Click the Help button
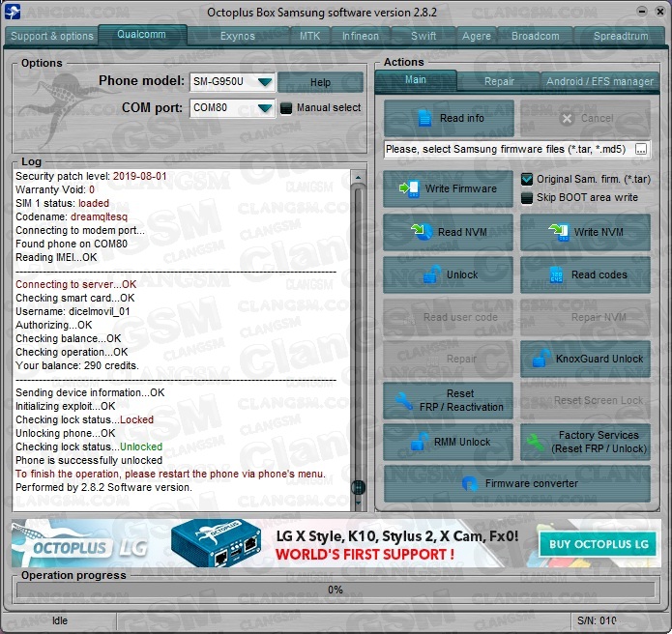Image resolution: width=672 pixels, height=634 pixels. point(320,82)
